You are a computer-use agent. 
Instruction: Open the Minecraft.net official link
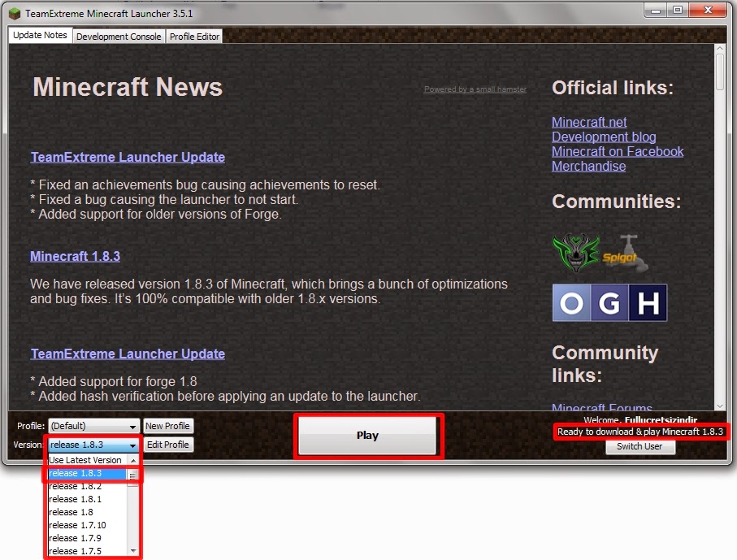coord(589,122)
